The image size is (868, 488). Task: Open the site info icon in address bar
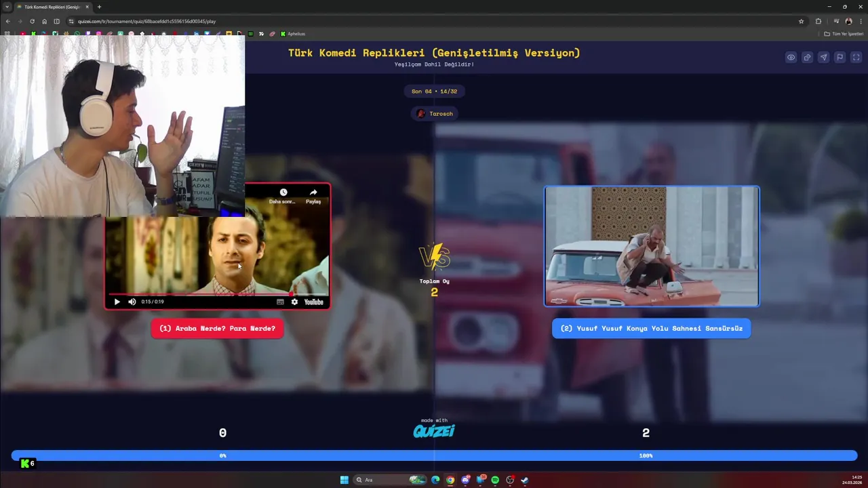click(x=71, y=21)
